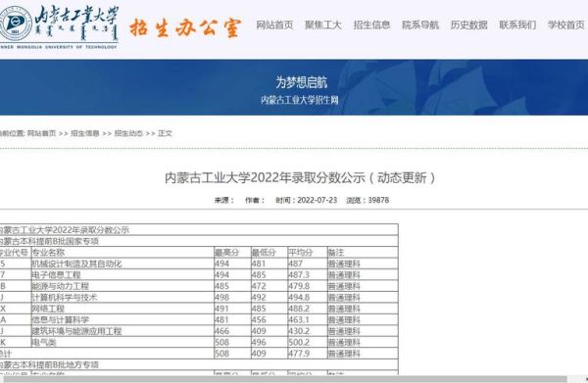Open the 联系我们 navigation item

[517, 25]
